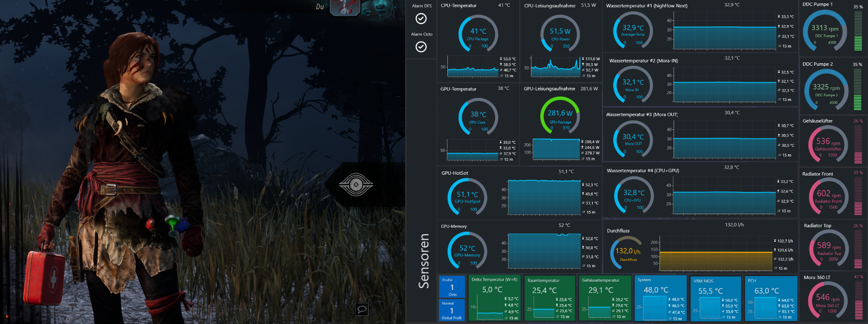Viewport: 868px width, 324px height.
Task: Click the Mora IN water gauge
Action: point(633,85)
